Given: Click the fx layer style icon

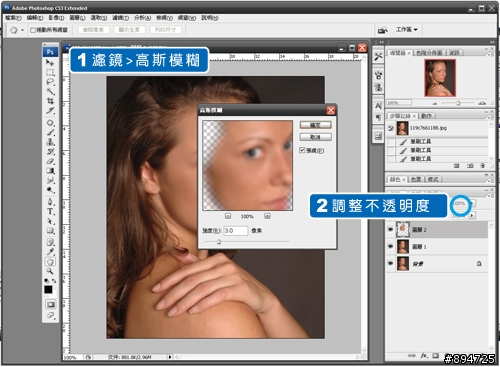Looking at the screenshot, I should click(x=424, y=356).
